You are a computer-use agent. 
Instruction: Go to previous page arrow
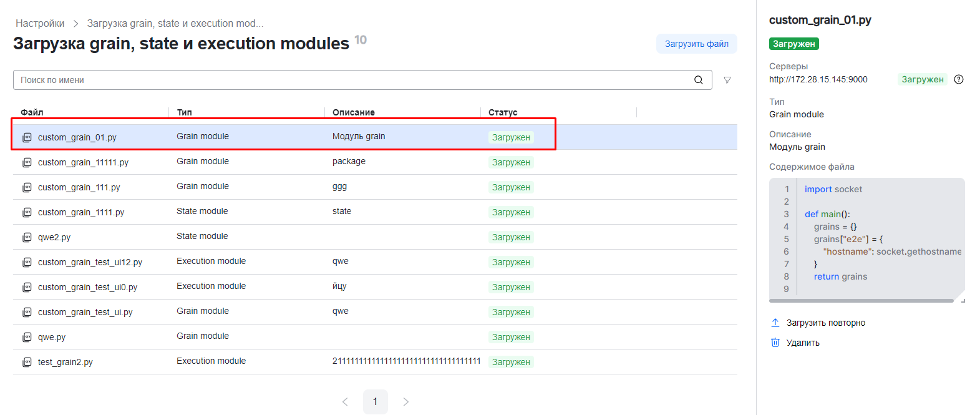click(x=345, y=402)
